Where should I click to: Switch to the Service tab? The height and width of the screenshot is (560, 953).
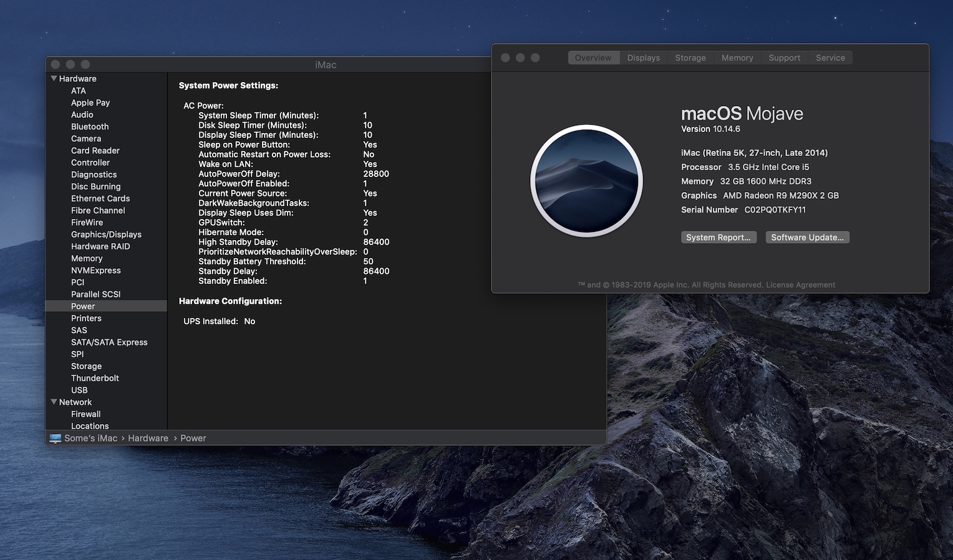tap(831, 58)
